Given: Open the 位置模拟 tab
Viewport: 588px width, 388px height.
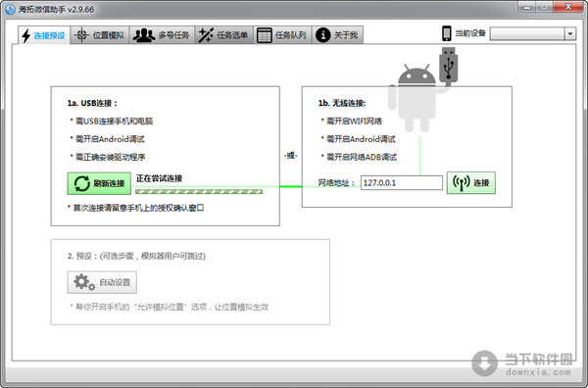Looking at the screenshot, I should tap(100, 35).
